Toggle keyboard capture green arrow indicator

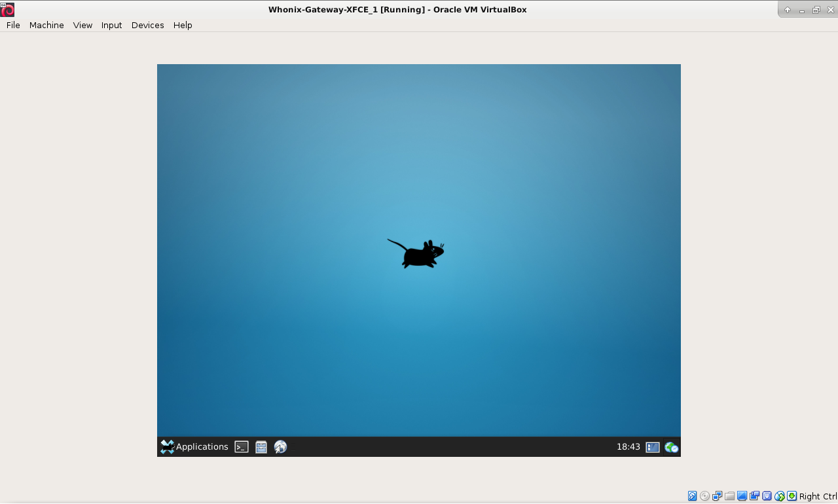tap(792, 496)
